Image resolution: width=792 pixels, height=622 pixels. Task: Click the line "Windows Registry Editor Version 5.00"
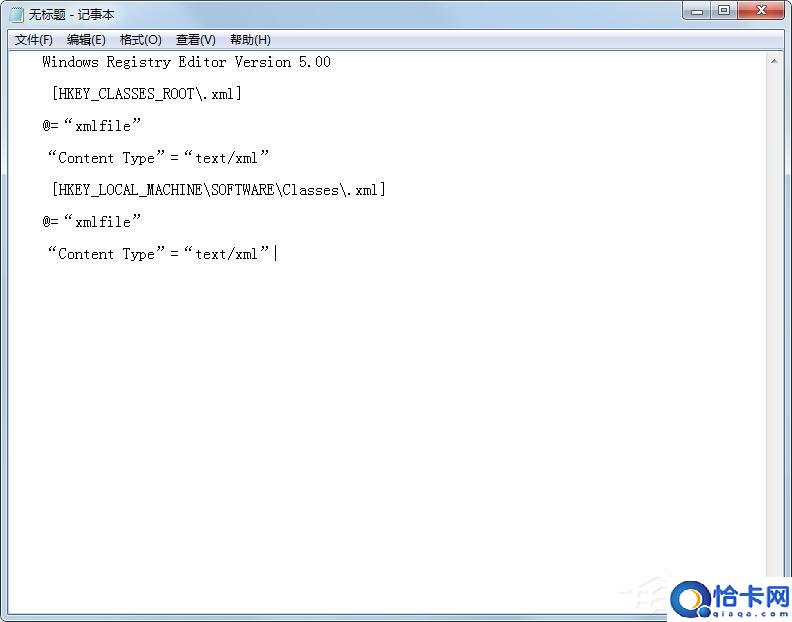point(186,62)
